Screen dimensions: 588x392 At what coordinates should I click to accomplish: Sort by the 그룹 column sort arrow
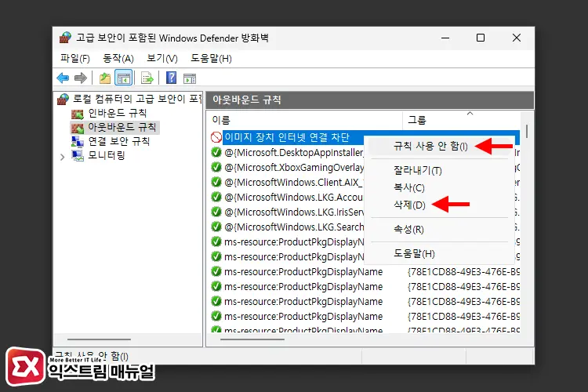470,113
